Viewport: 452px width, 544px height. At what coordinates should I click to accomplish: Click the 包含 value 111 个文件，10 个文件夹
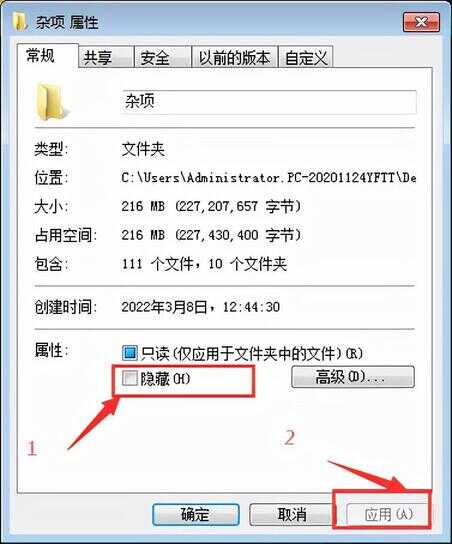(x=204, y=264)
